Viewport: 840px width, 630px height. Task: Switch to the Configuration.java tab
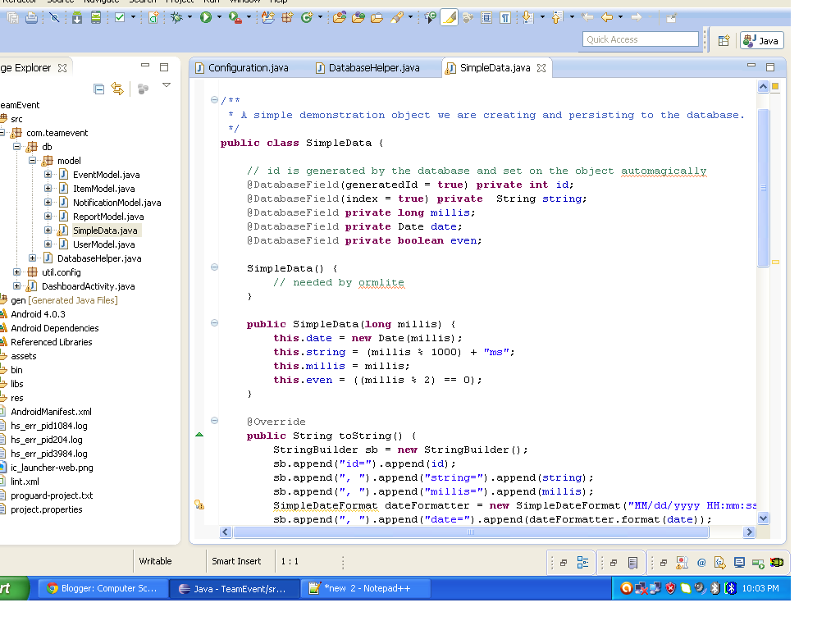242,68
